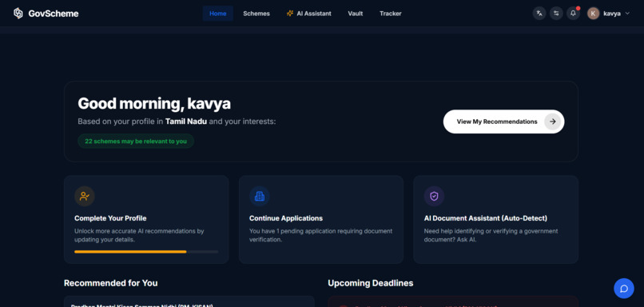The image size is (644, 307).
Task: Open the notifications bell
Action: [x=574, y=13]
